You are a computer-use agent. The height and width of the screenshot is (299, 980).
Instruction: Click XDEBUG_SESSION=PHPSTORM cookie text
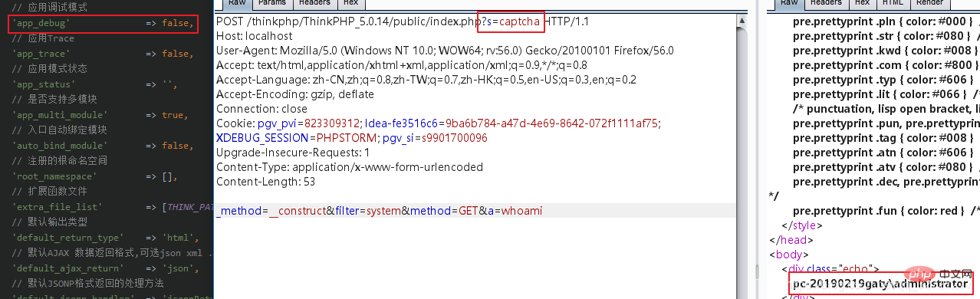click(298, 138)
